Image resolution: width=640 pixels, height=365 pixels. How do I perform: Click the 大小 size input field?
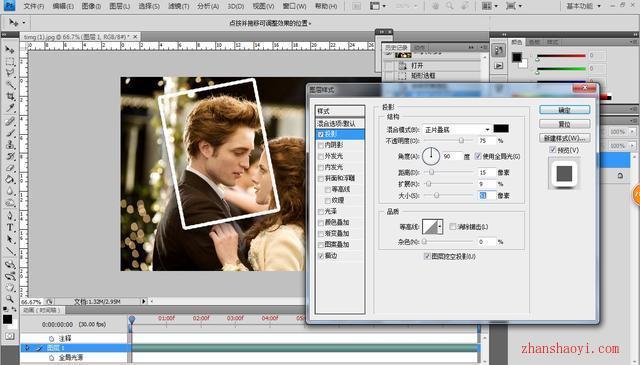[487, 196]
